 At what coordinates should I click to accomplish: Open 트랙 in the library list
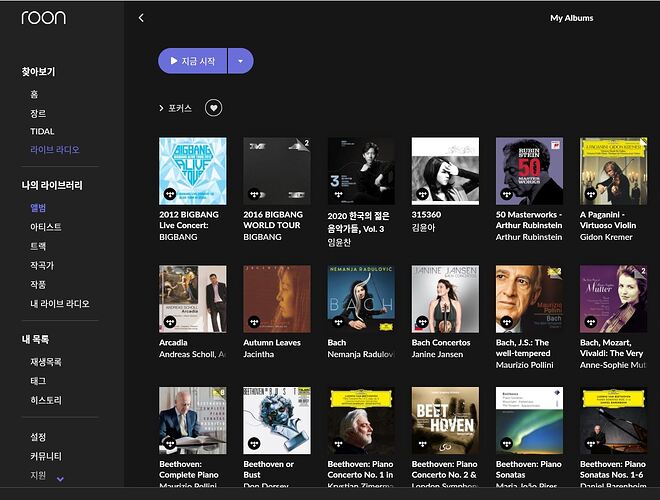[x=38, y=246]
